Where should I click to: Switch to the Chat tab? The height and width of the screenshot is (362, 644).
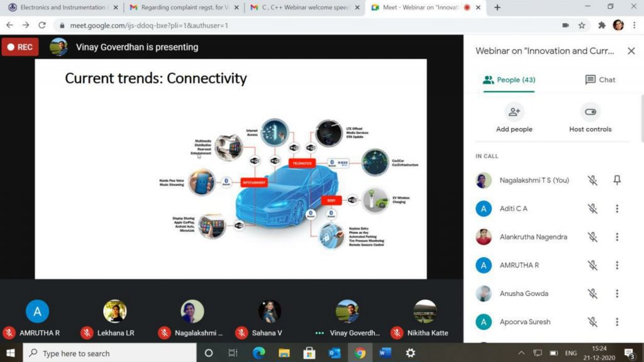(600, 80)
